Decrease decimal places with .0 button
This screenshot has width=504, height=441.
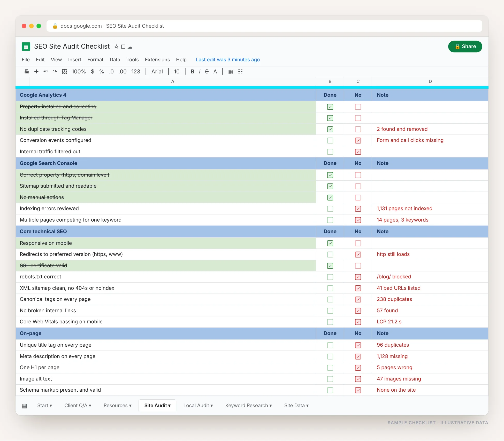tap(111, 72)
